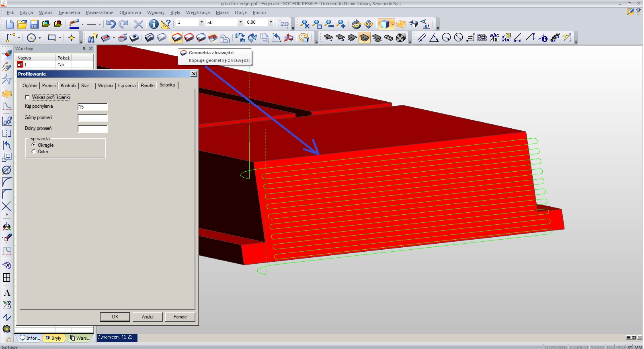Expand the colour brush dropdown arrow
This screenshot has width=644, height=349.
click(x=82, y=25)
